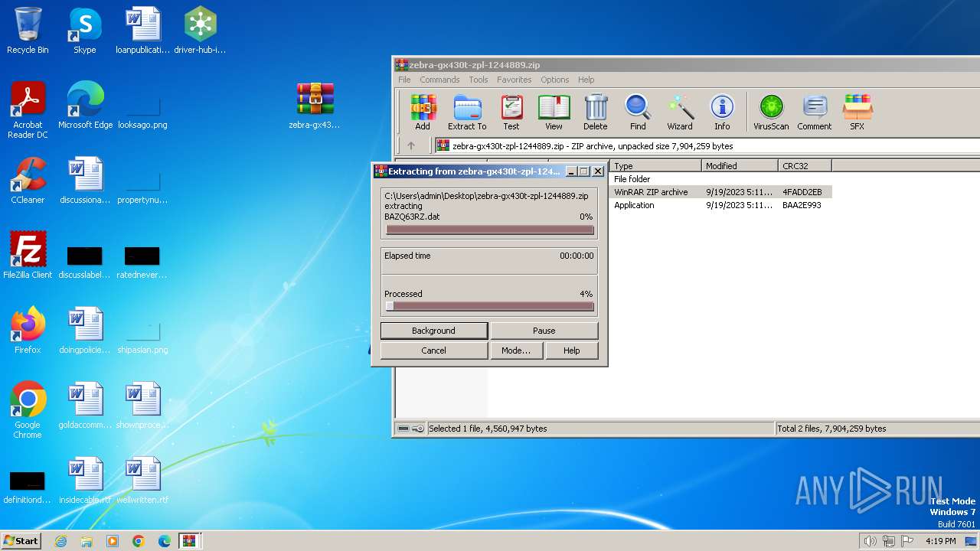980x551 pixels.
Task: Click the Test archive icon
Action: (511, 112)
